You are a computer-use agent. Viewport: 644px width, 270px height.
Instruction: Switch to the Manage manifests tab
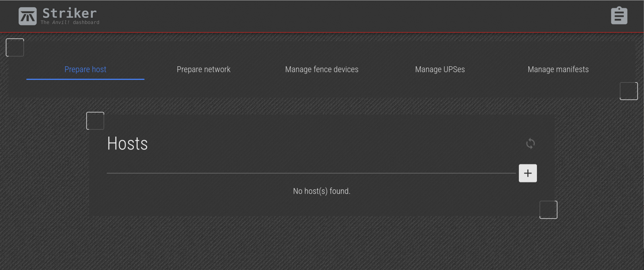tap(558, 70)
